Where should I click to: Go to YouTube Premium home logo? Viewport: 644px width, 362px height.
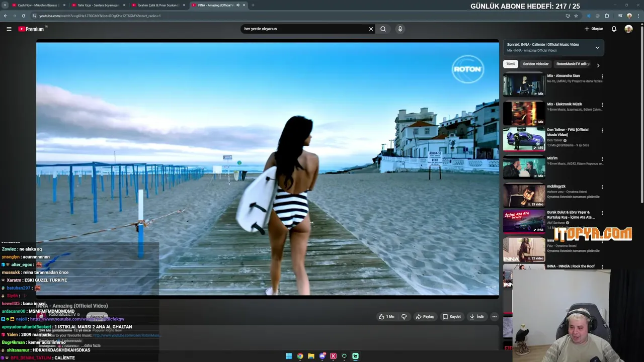(x=32, y=29)
